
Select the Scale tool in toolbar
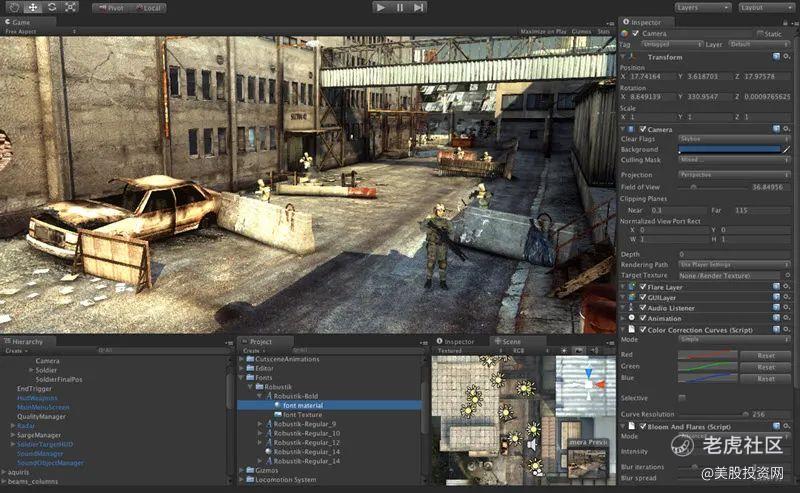pos(70,7)
